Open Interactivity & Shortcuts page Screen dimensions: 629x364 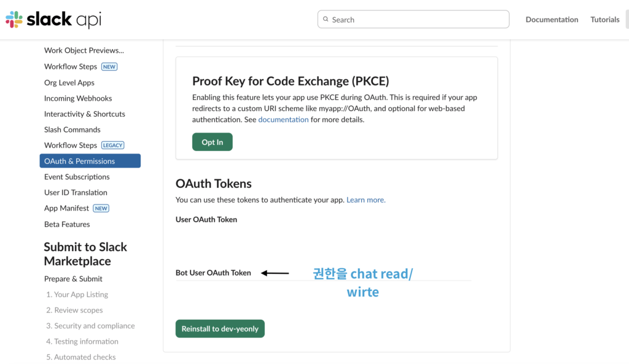[85, 114]
